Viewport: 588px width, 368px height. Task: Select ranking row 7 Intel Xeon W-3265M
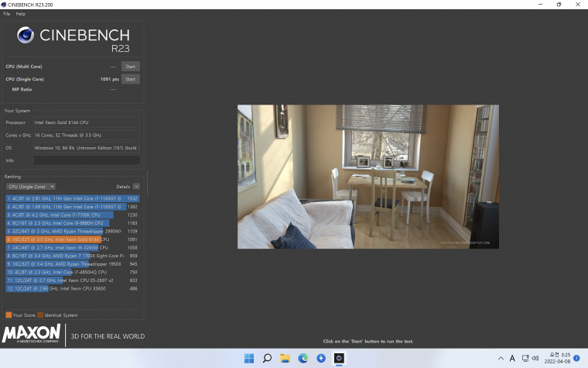point(73,247)
